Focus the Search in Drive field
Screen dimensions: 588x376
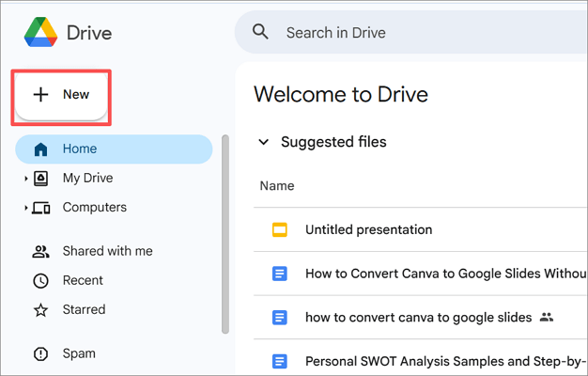(x=411, y=32)
